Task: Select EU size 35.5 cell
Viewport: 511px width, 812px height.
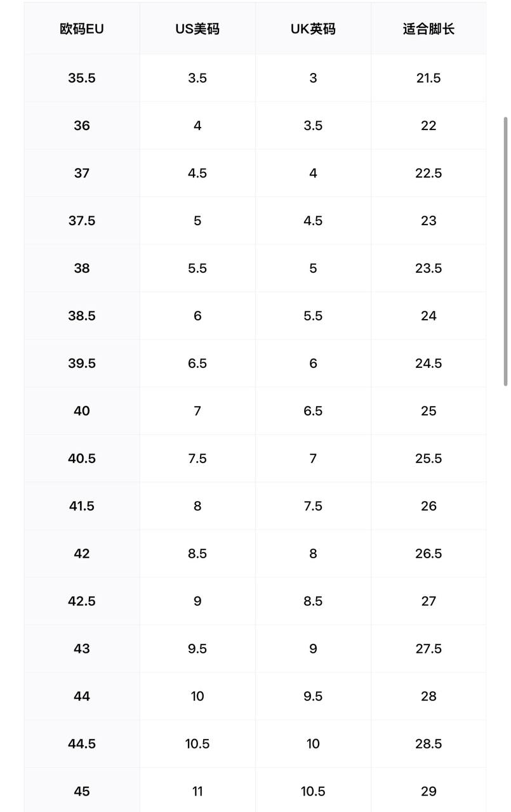Action: (x=82, y=78)
